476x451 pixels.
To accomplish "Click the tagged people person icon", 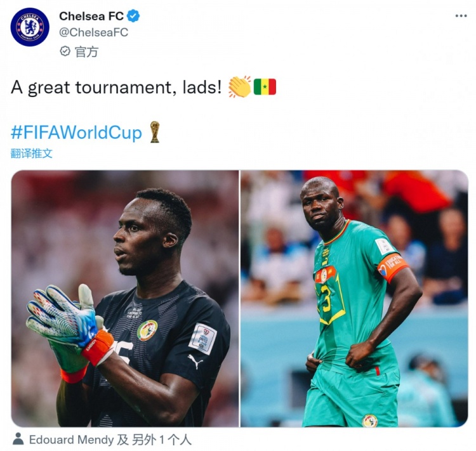I will tap(18, 439).
